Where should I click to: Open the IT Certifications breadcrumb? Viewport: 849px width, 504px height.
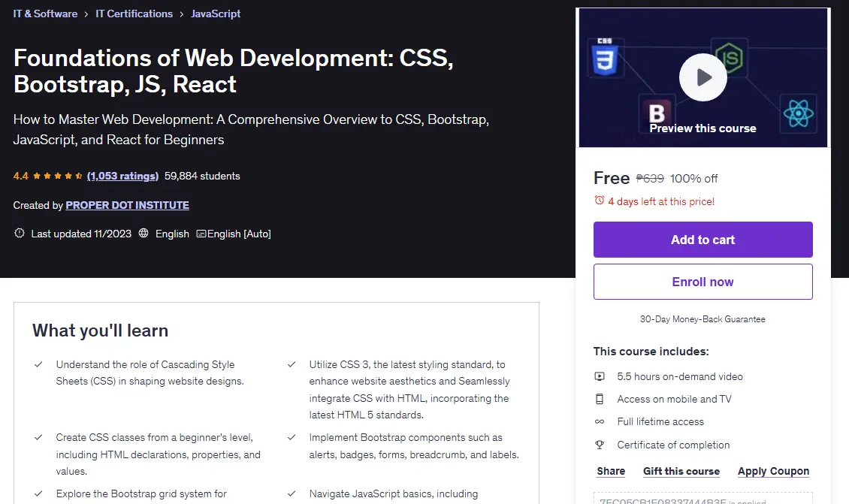coord(134,14)
